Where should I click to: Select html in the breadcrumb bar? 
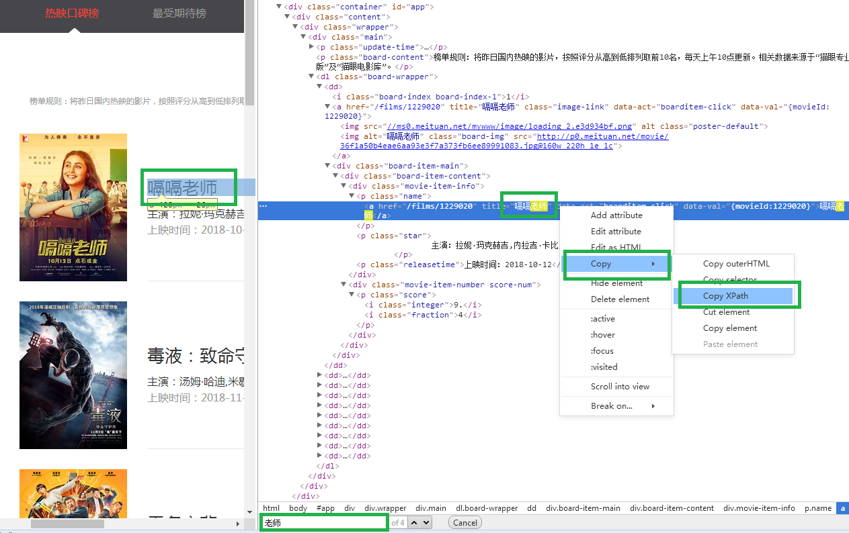(x=271, y=508)
